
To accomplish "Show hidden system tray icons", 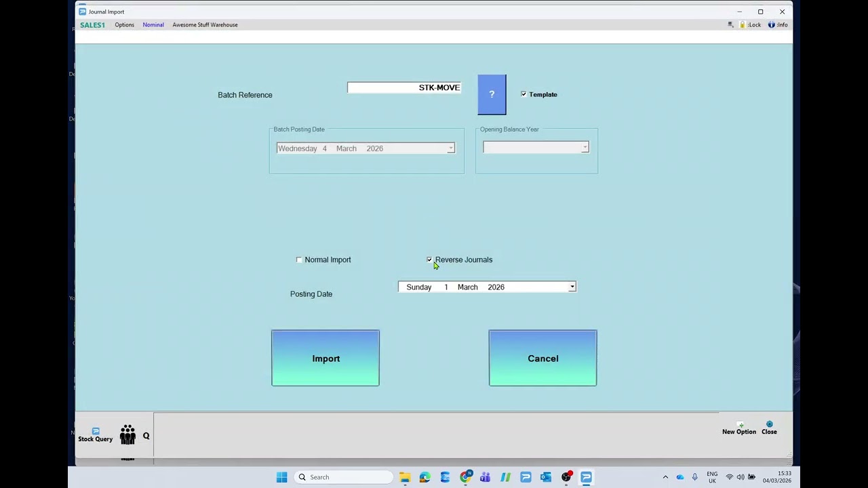I will point(665,477).
